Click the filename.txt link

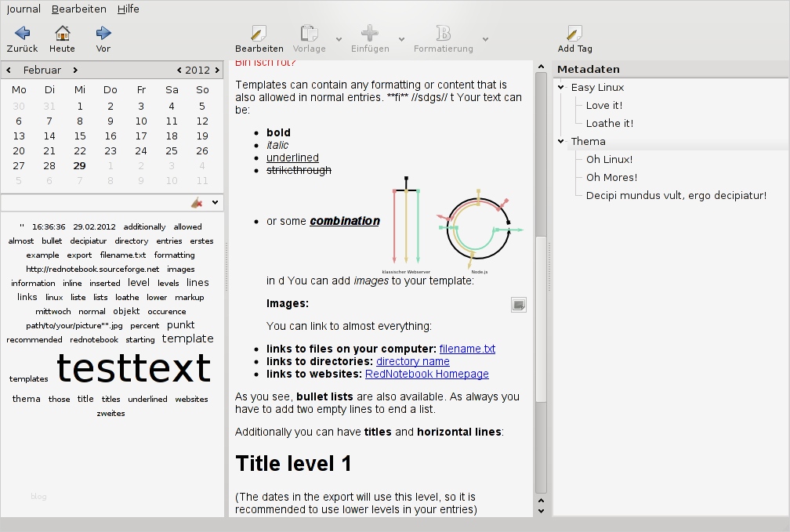click(x=467, y=349)
